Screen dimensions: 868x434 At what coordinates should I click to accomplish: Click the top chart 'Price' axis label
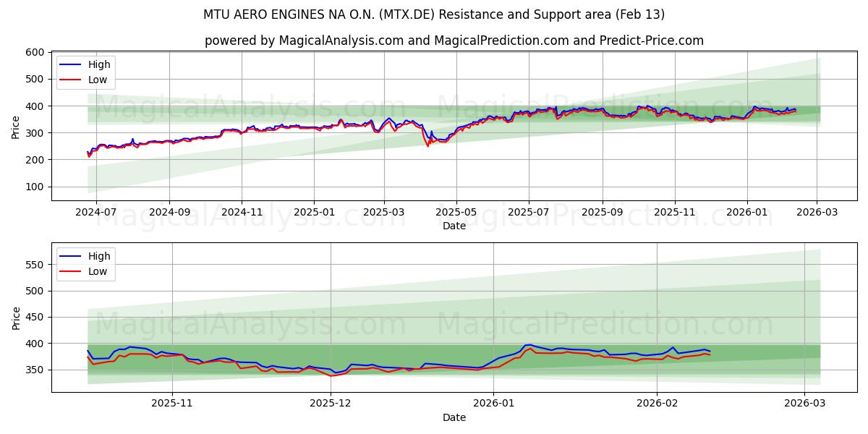click(x=16, y=126)
